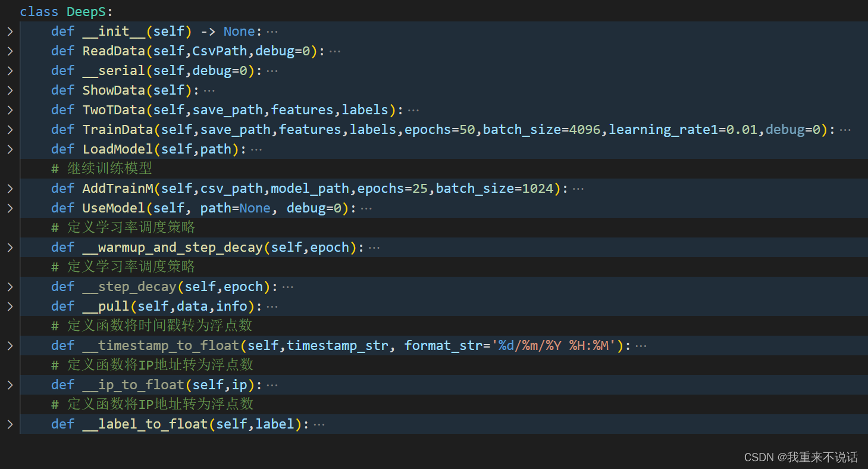Expand TrainData method fold chevron

[10, 130]
